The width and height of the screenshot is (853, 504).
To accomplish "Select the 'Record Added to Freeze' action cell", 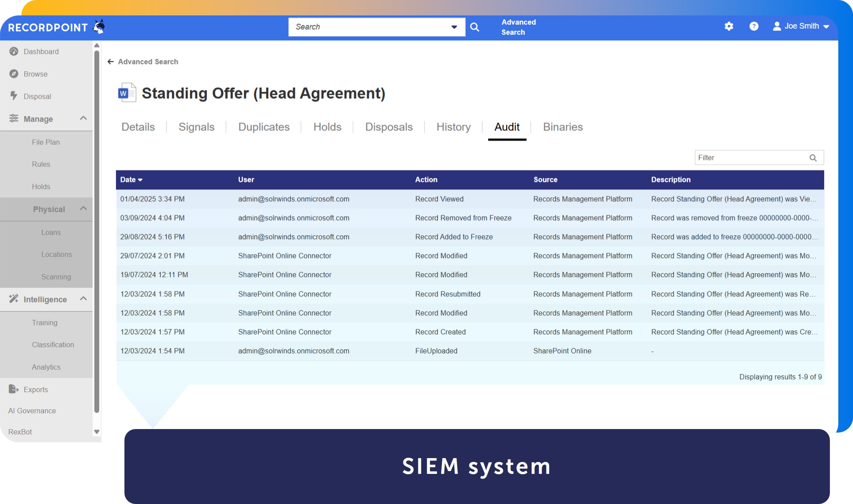I will coord(454,237).
